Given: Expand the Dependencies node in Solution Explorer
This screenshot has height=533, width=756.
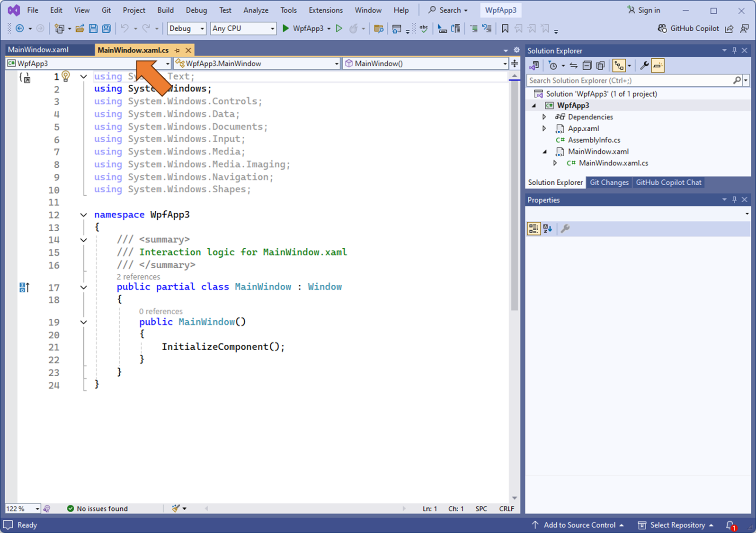Looking at the screenshot, I should (544, 117).
